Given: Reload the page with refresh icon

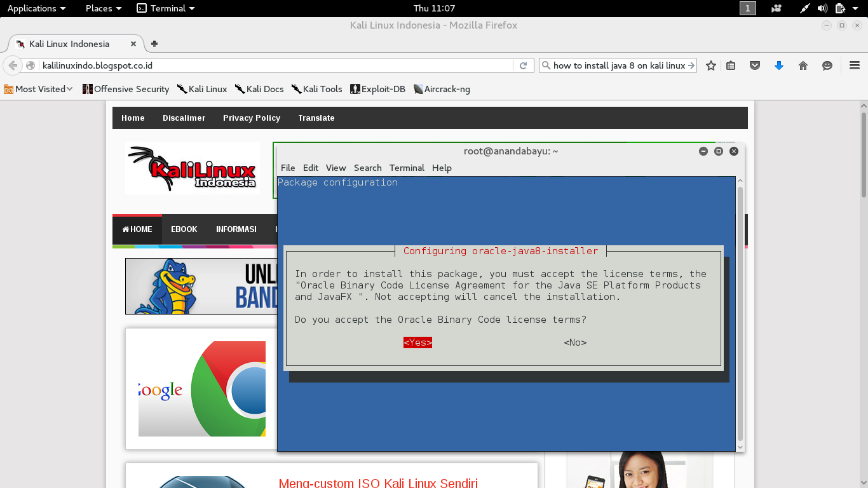Looking at the screenshot, I should coord(523,65).
